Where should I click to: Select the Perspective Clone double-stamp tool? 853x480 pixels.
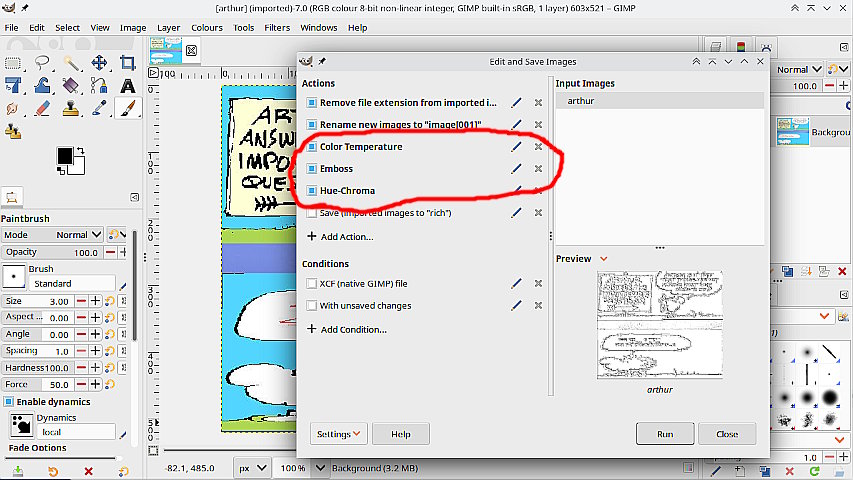pos(13,131)
